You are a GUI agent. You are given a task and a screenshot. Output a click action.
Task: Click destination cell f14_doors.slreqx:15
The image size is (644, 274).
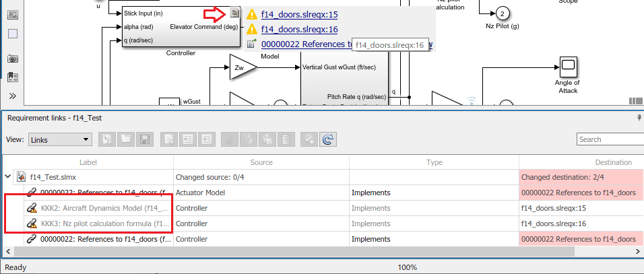pos(581,208)
